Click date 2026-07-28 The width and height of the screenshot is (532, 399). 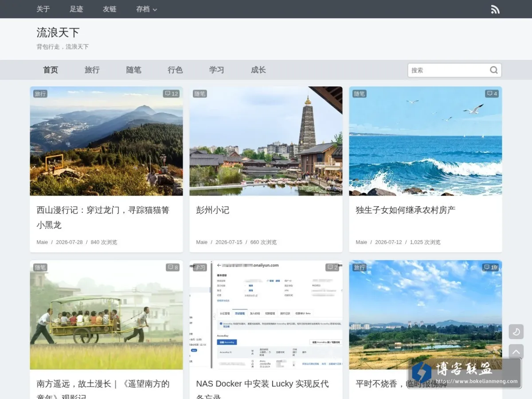(x=69, y=242)
